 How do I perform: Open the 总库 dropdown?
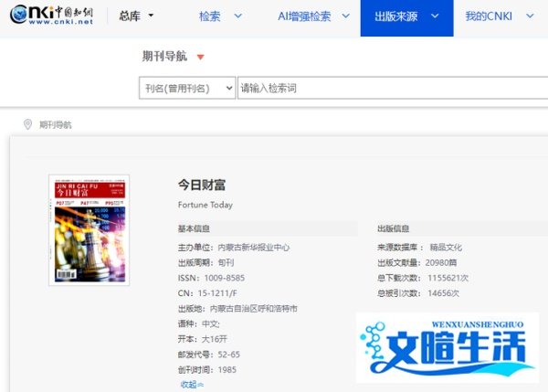point(136,16)
